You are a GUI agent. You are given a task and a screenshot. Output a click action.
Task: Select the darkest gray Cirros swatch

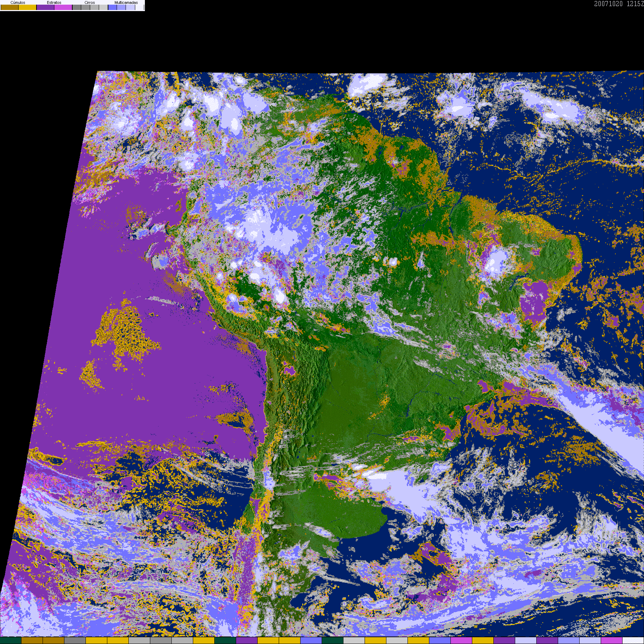pos(77,8)
